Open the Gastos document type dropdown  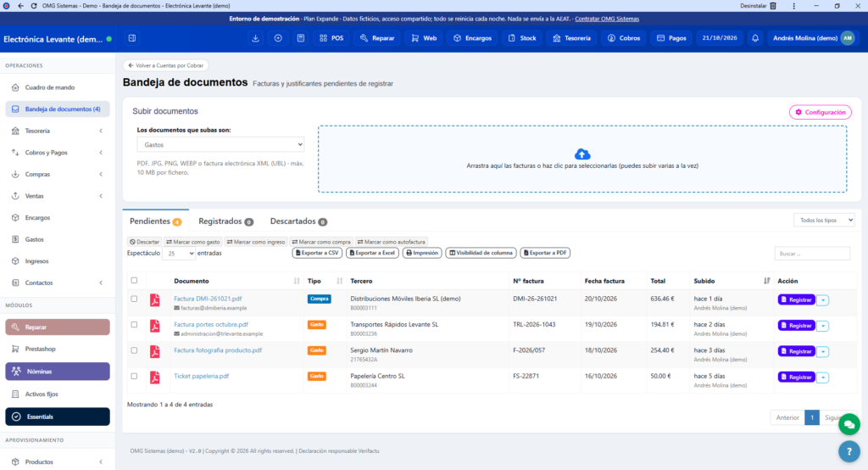click(220, 145)
